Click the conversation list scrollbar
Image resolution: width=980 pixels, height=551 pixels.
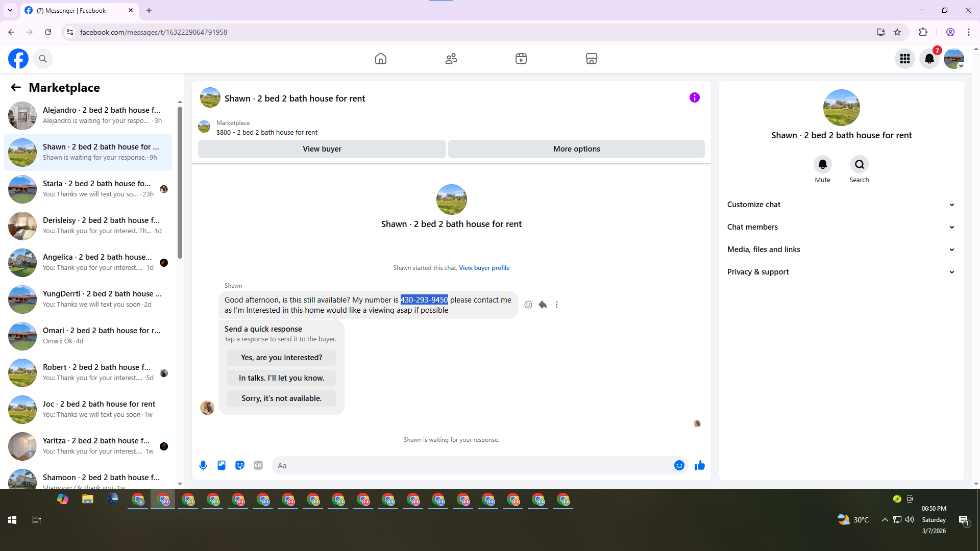(x=180, y=183)
